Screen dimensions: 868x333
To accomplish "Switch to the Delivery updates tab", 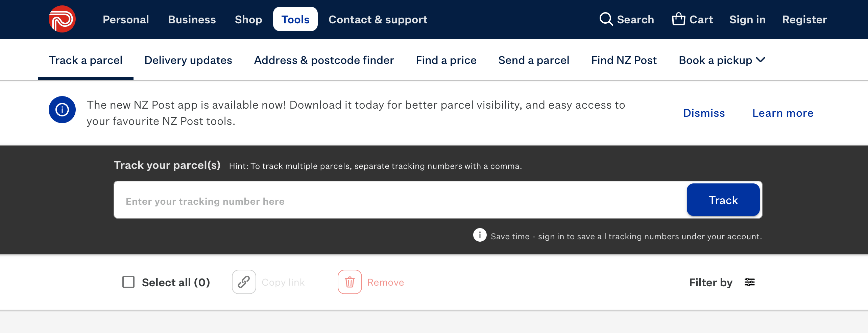I will 188,60.
